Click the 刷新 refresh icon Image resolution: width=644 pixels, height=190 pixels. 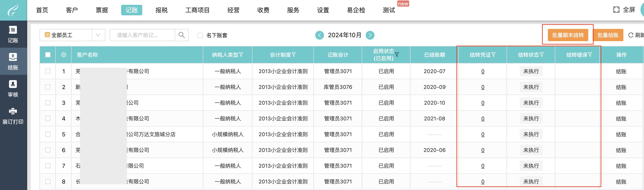(631, 35)
